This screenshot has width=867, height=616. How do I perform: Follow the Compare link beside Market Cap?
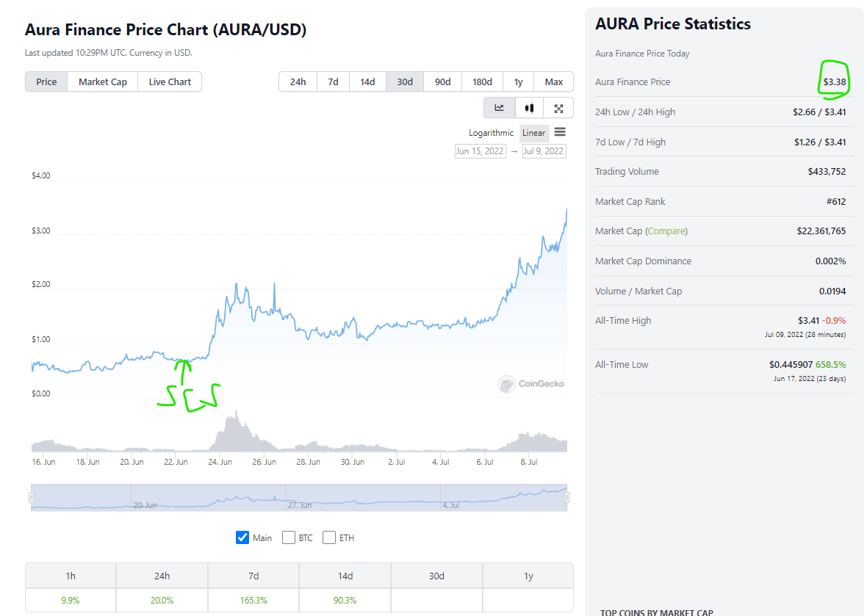[x=666, y=231]
